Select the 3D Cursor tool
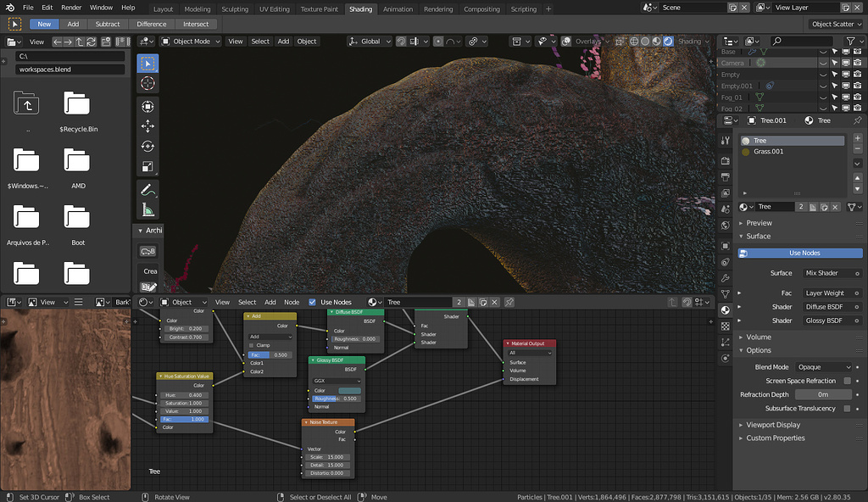The height and width of the screenshot is (502, 868). click(147, 84)
